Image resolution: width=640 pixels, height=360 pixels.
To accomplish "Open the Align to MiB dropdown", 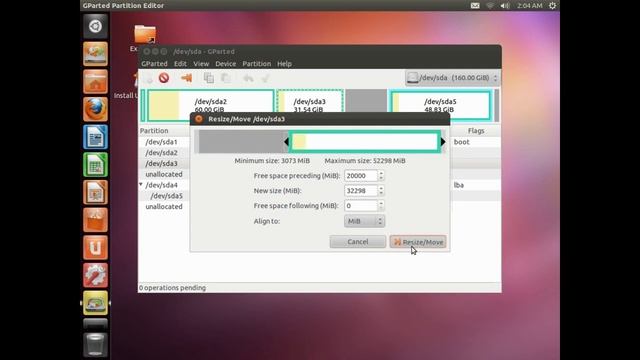I will [x=364, y=221].
